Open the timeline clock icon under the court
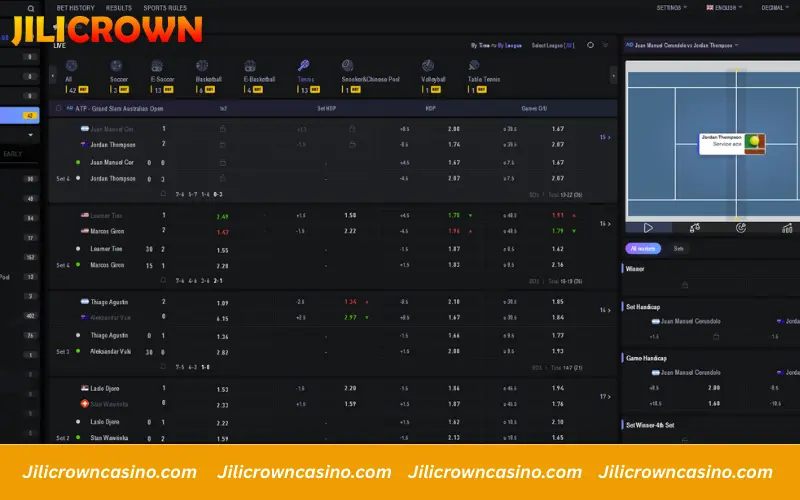The image size is (800, 500). [741, 228]
